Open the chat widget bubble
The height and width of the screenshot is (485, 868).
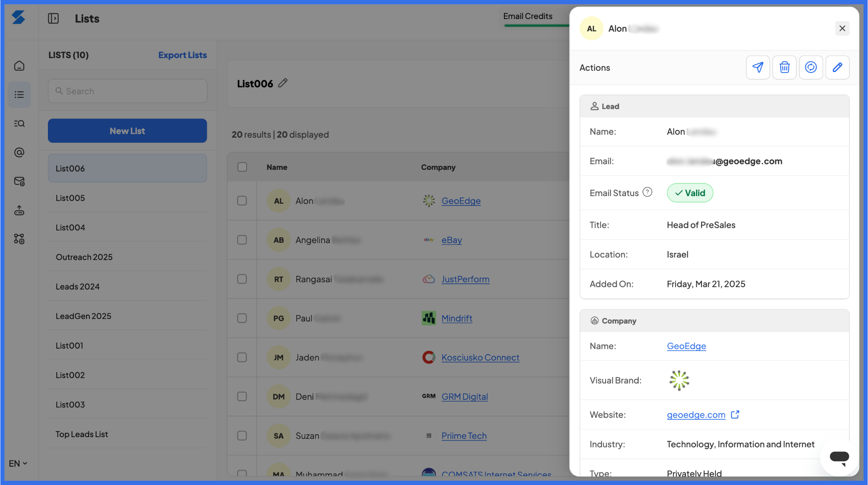(839, 457)
